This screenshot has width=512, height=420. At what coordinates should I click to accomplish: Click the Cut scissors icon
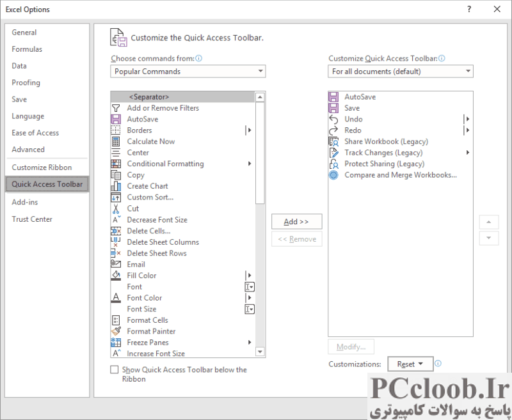click(116, 208)
